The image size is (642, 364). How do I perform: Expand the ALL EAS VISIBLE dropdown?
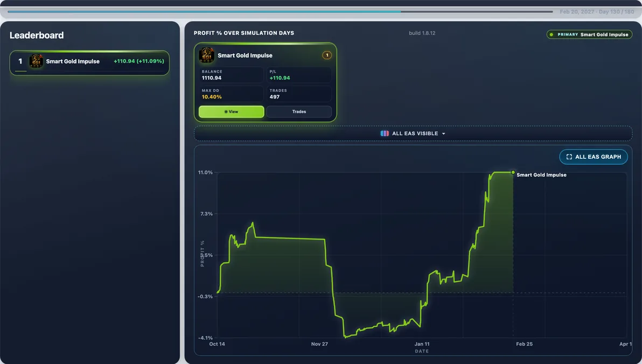[413, 134]
